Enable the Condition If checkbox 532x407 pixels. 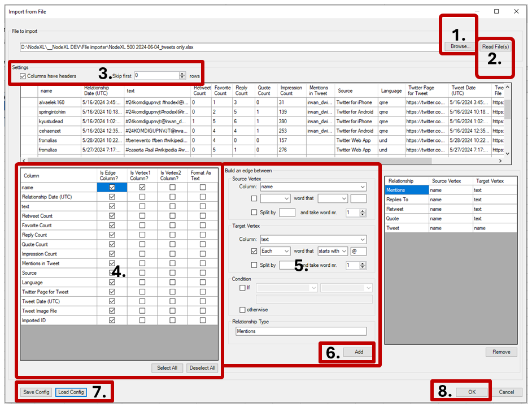click(x=243, y=288)
